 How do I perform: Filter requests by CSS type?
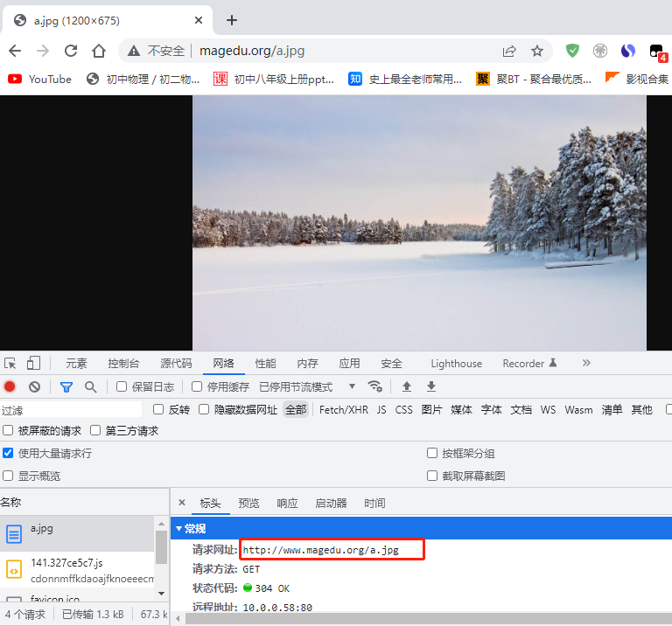[x=403, y=410]
